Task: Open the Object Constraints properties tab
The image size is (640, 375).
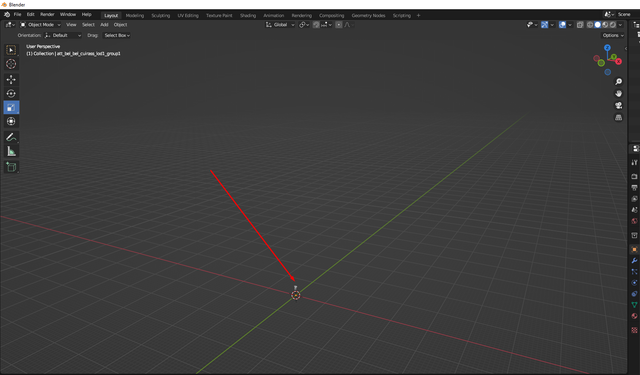Action: (634, 293)
